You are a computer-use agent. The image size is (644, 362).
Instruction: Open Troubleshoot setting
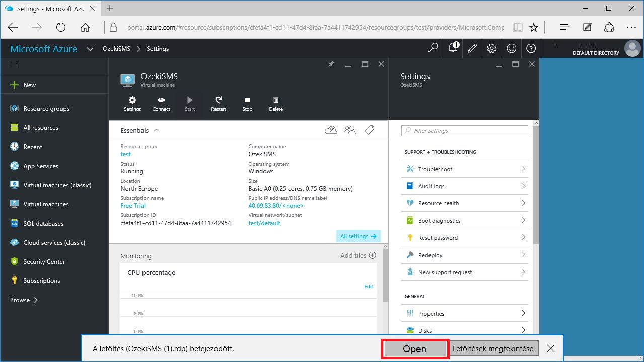[464, 169]
